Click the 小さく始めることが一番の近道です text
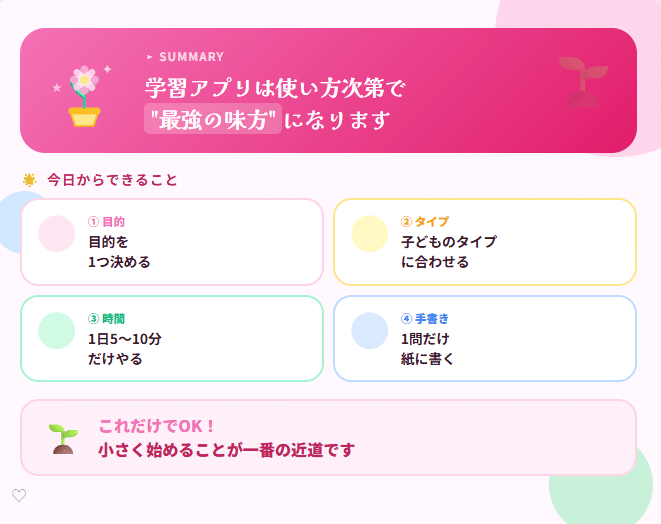This screenshot has width=661, height=524. click(227, 450)
